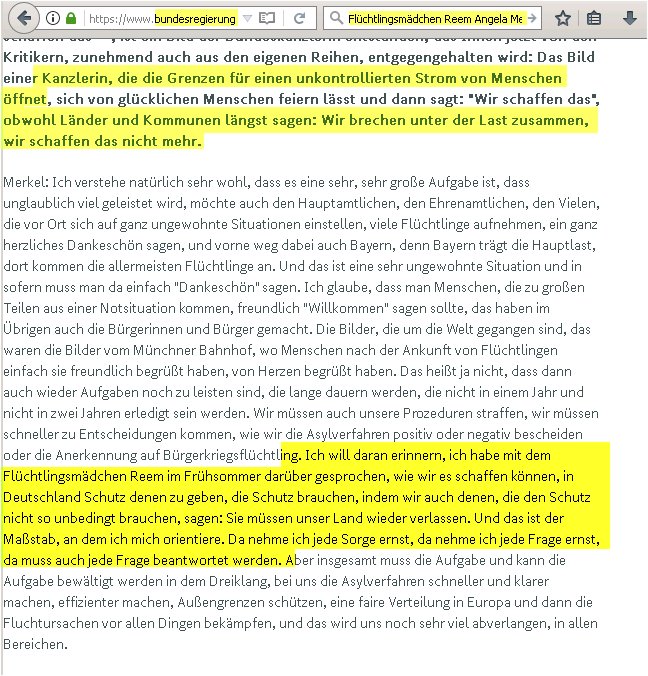The image size is (648, 676).
Task: Enable reader view with the book icon
Action: tap(267, 19)
